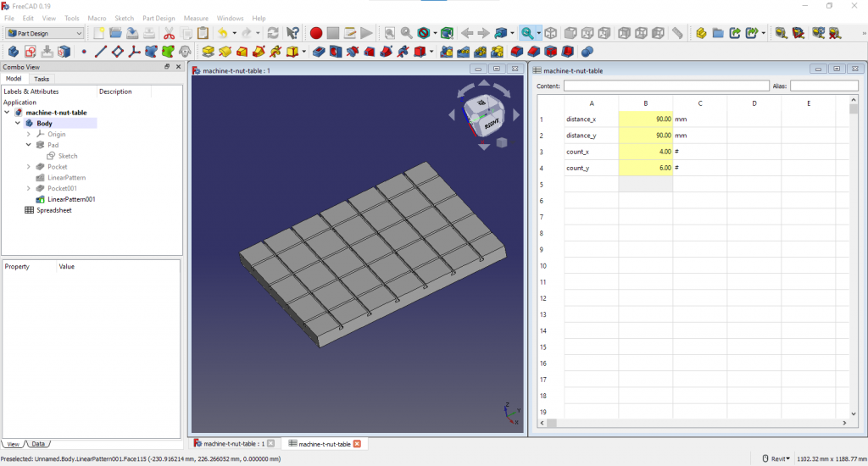The image size is (868, 466).
Task: Click the Chamfer tool icon
Action: [534, 52]
